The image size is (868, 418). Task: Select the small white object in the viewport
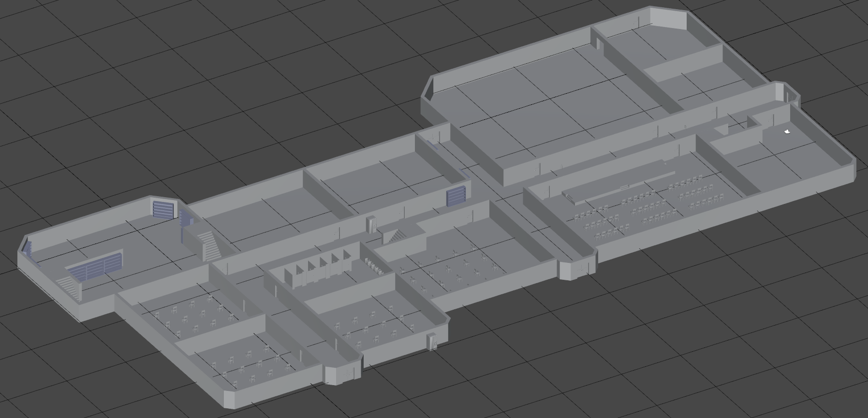tap(787, 131)
